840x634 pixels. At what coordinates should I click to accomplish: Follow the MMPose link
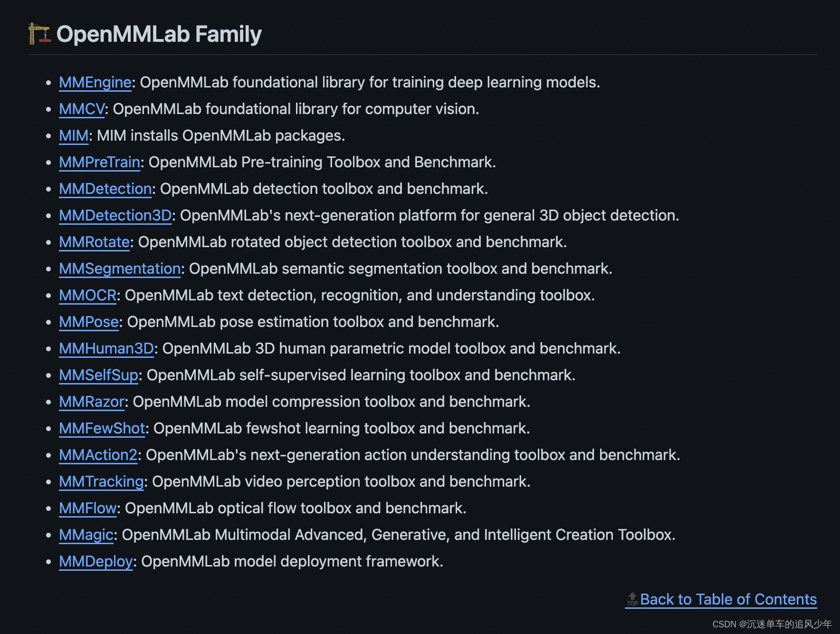pyautogui.click(x=89, y=322)
